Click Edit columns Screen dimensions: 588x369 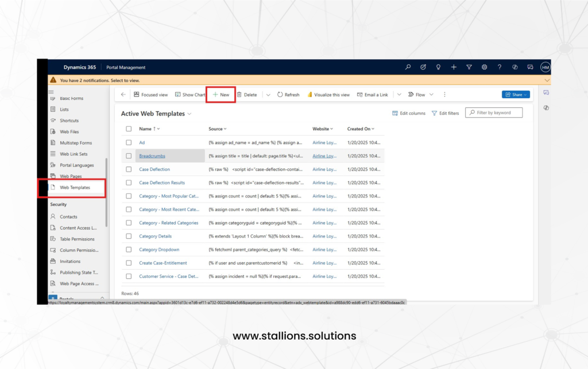pos(409,113)
